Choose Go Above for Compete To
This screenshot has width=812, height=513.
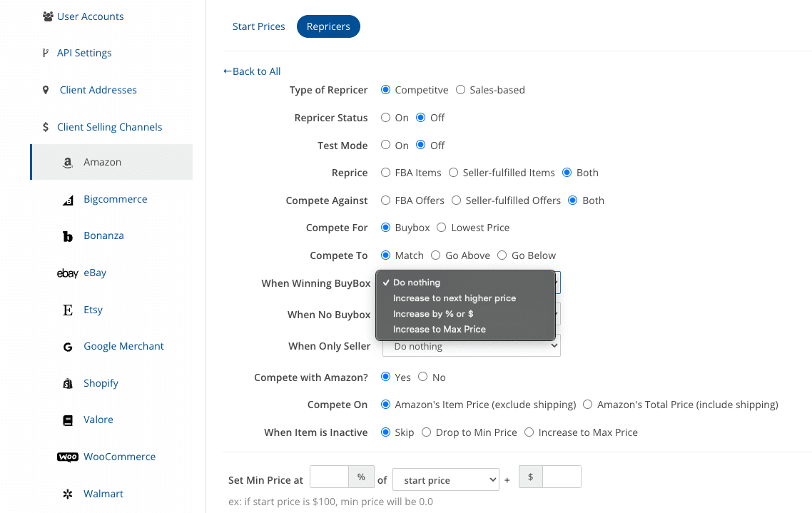[x=435, y=255]
